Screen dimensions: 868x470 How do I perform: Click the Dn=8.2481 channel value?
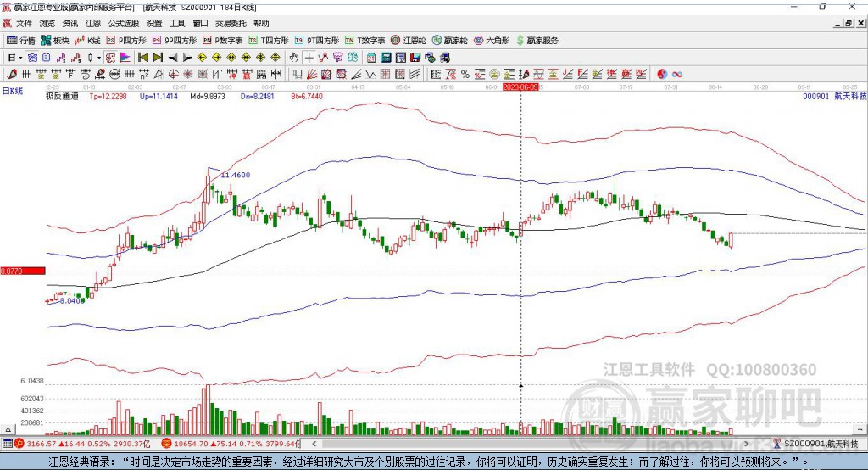(258, 96)
